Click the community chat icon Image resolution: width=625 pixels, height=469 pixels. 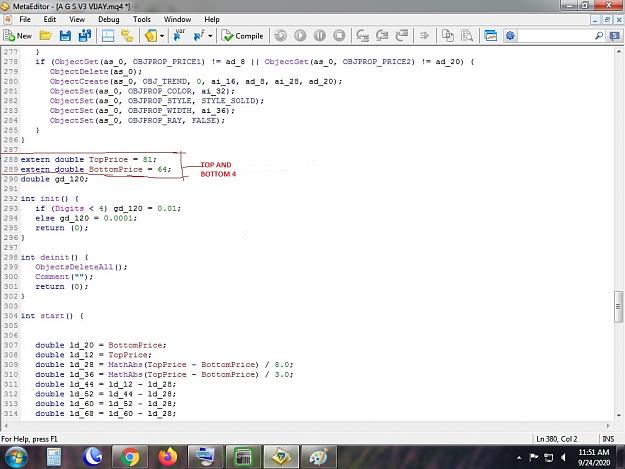pyautogui.click(x=615, y=36)
